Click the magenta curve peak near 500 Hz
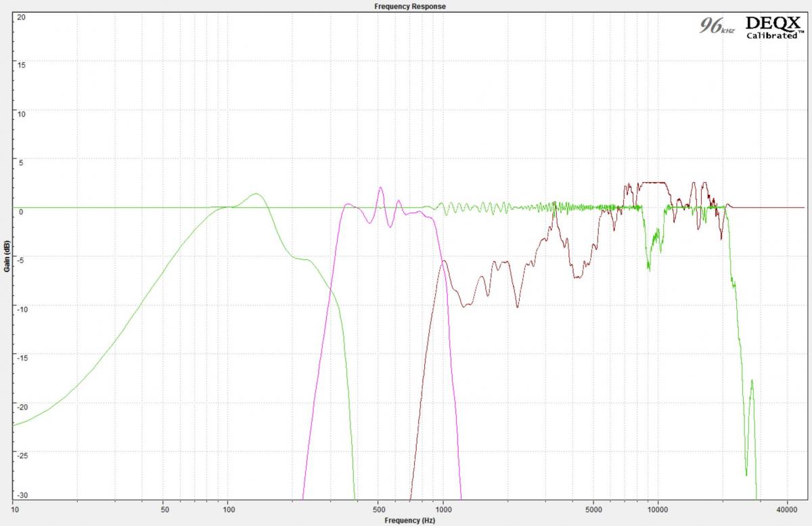 380,188
